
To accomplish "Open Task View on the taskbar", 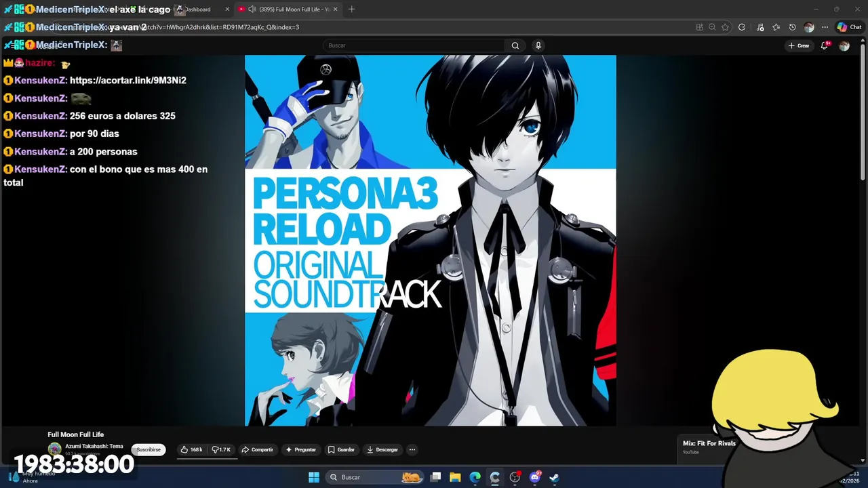I will click(436, 477).
